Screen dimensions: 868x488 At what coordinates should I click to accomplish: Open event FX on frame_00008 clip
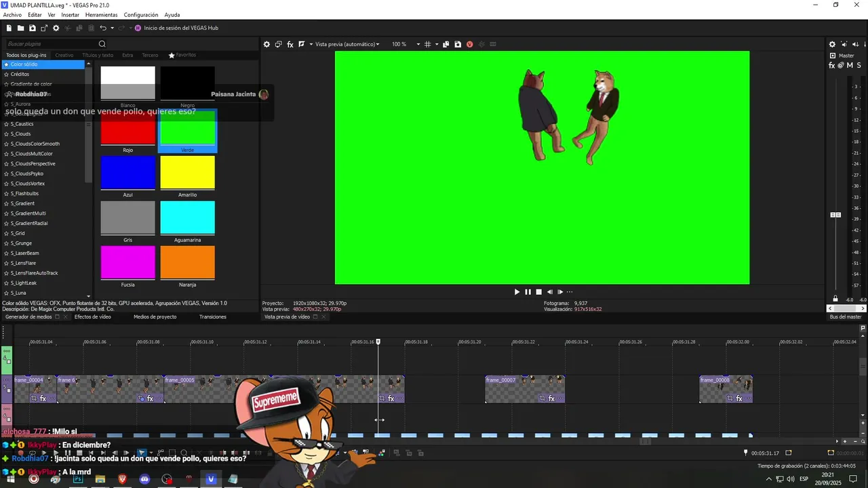point(740,399)
